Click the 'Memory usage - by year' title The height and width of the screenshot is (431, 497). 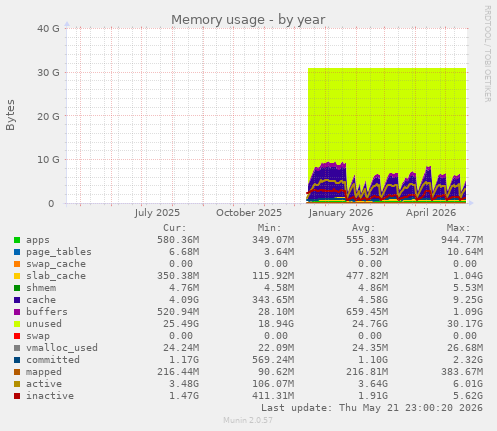click(248, 20)
